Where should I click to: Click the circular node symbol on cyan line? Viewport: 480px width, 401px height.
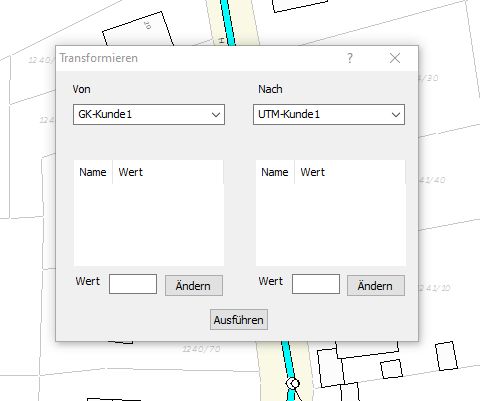[293, 384]
